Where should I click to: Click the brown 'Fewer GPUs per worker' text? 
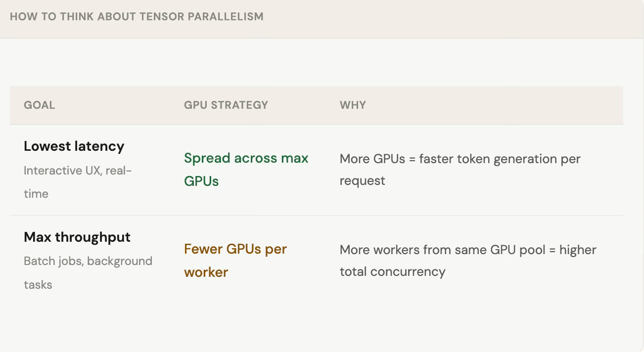pos(235,249)
